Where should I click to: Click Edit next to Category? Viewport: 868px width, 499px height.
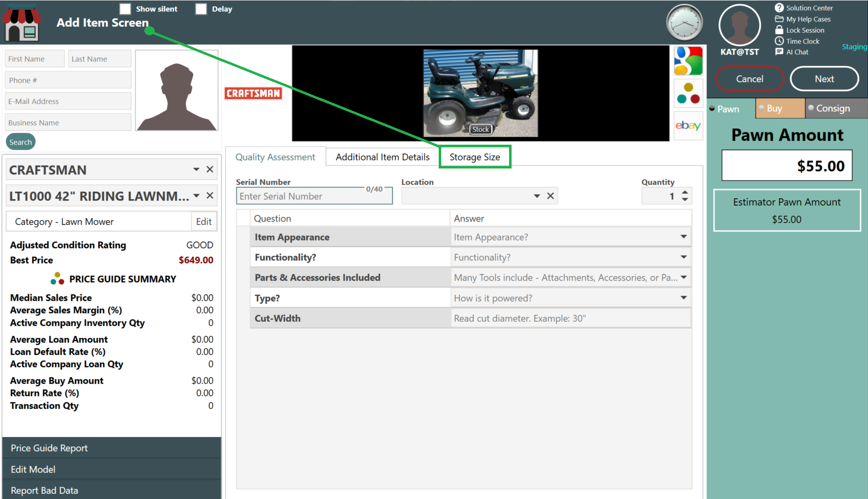204,222
